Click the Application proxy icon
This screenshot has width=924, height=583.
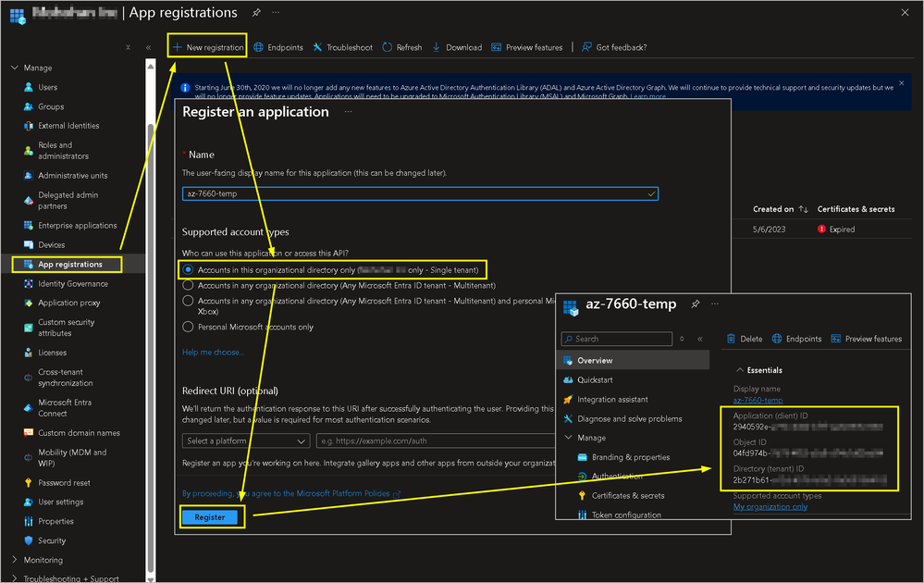click(29, 303)
